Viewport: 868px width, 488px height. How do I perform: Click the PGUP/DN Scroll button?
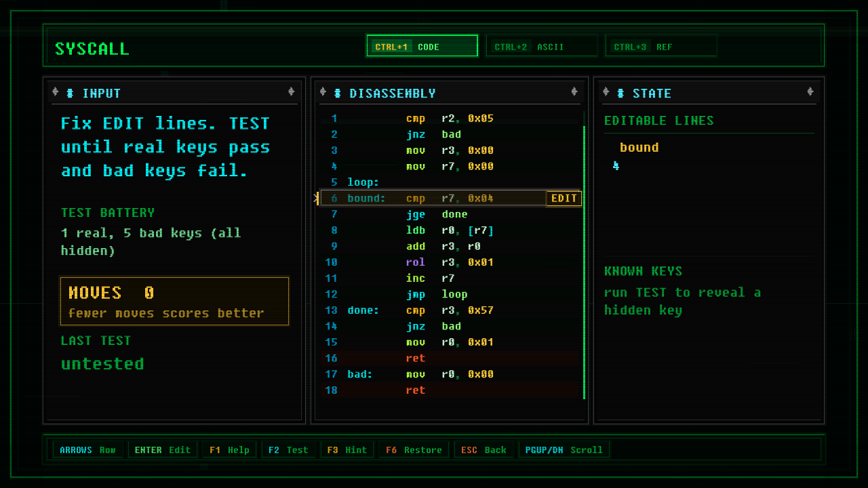click(564, 450)
